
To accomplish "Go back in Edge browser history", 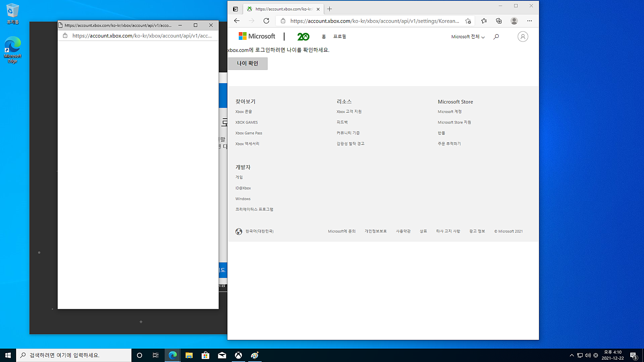I will click(x=237, y=21).
